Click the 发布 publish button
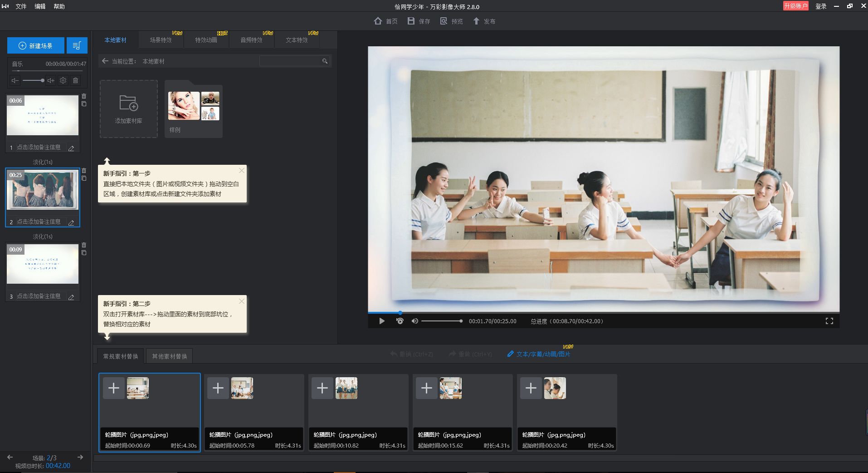This screenshot has width=868, height=473. [484, 21]
